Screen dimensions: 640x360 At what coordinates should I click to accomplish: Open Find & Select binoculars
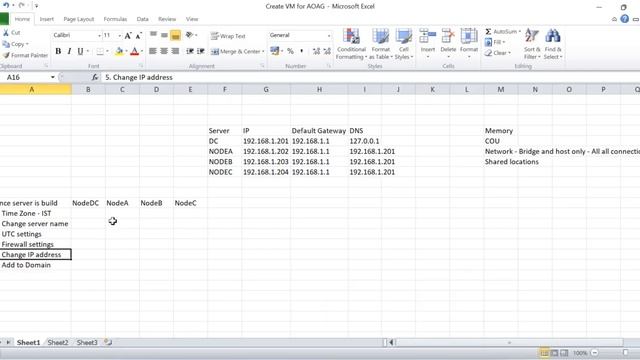point(553,44)
